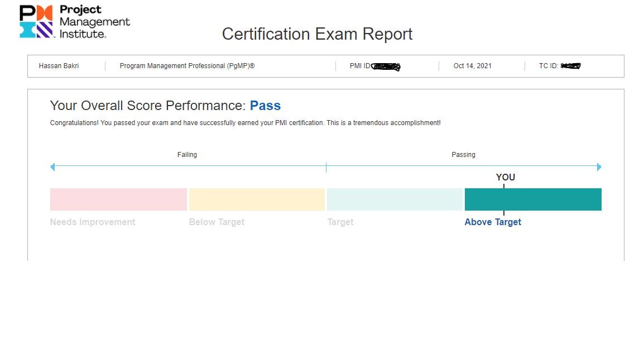Image resolution: width=644 pixels, height=362 pixels.
Task: Click the PMI logo icon
Action: click(x=36, y=22)
